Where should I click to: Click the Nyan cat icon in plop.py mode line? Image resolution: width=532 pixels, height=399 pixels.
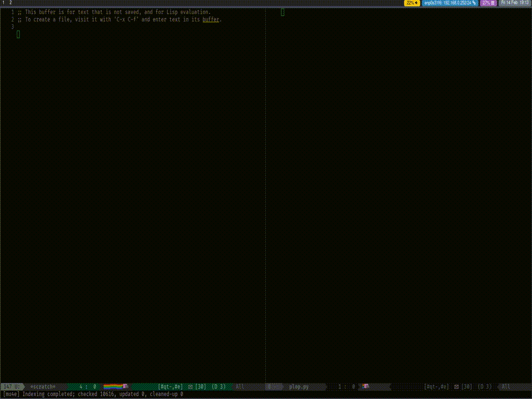point(366,386)
